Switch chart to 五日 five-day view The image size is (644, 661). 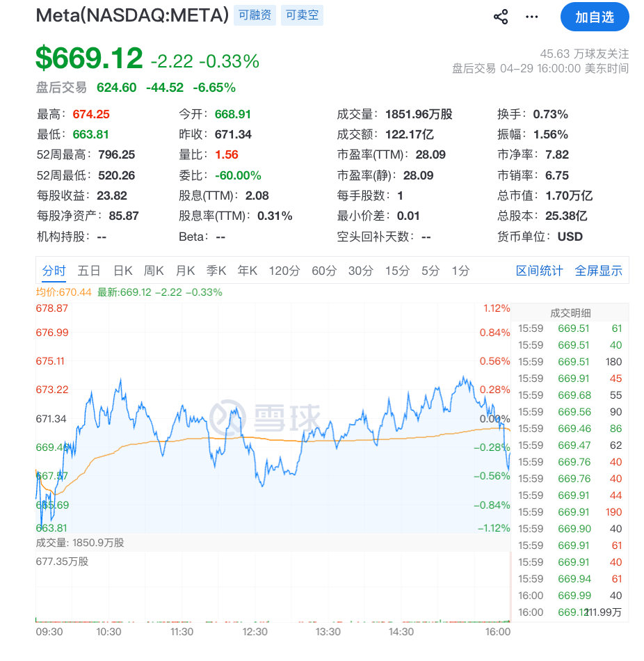coord(87,271)
